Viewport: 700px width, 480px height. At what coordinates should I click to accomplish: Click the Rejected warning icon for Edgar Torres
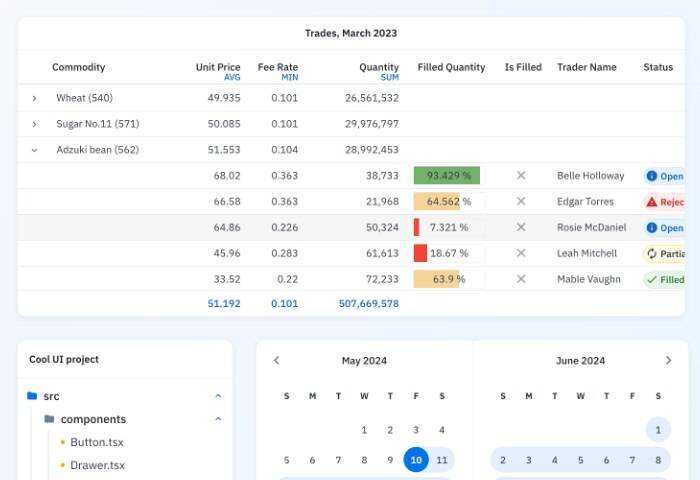point(652,202)
